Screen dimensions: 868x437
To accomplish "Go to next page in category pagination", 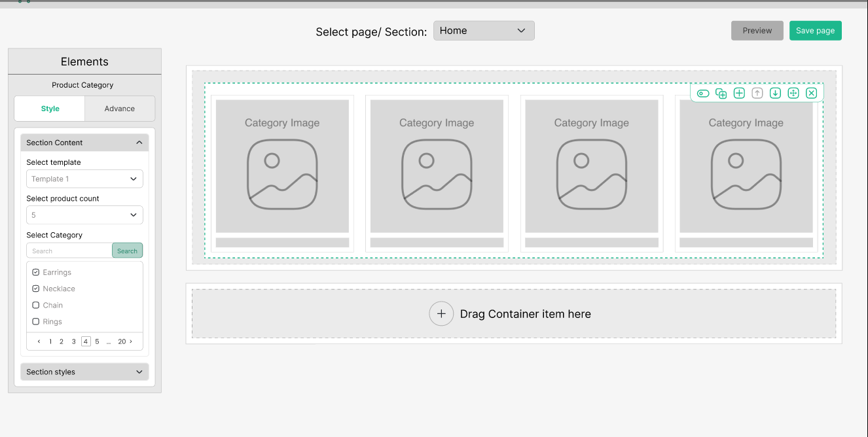I will [x=131, y=341].
